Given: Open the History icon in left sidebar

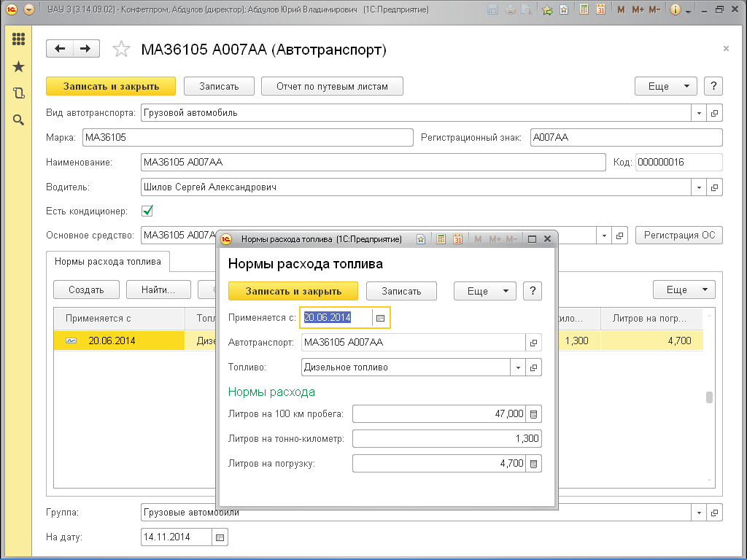Looking at the screenshot, I should coord(19,93).
